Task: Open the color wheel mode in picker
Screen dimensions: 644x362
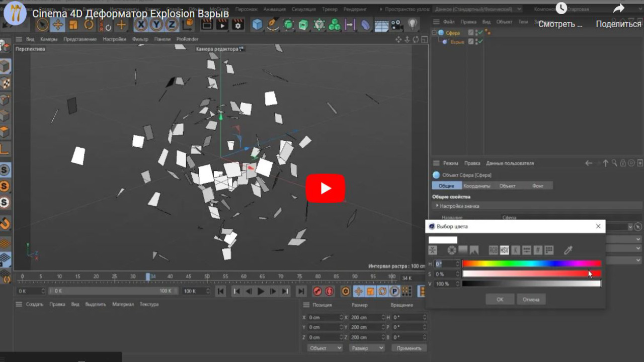Action: 452,250
